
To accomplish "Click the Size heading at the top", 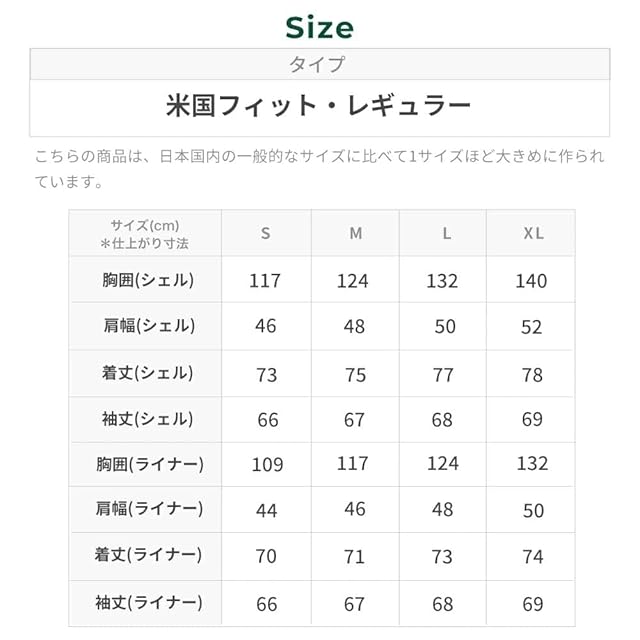I will tap(319, 26).
